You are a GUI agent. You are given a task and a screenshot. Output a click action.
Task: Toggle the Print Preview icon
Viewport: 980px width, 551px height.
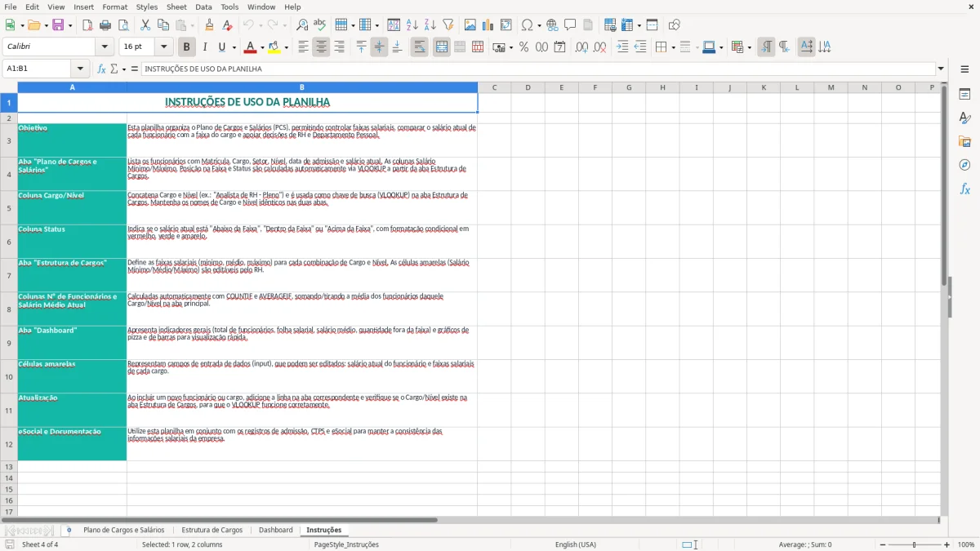tap(122, 25)
